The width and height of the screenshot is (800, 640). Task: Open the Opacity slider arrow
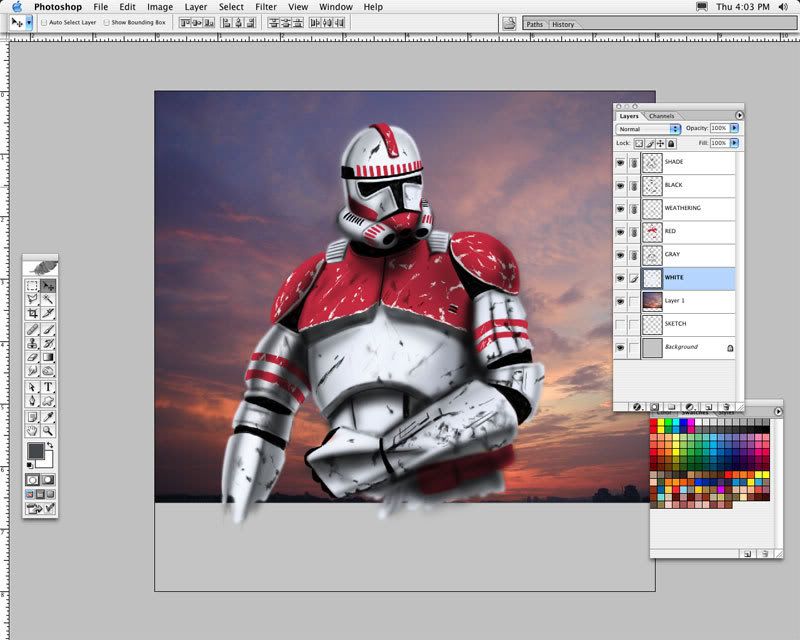[x=734, y=128]
